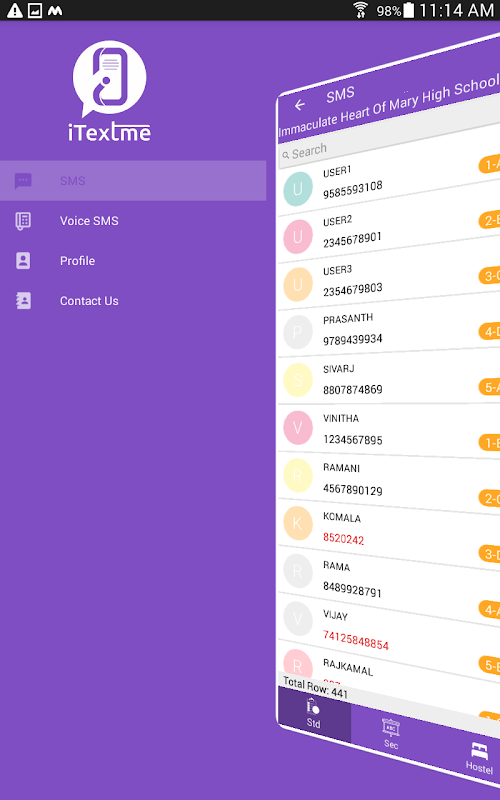Tap VINITHA's pink avatar
The height and width of the screenshot is (800, 500).
298,428
